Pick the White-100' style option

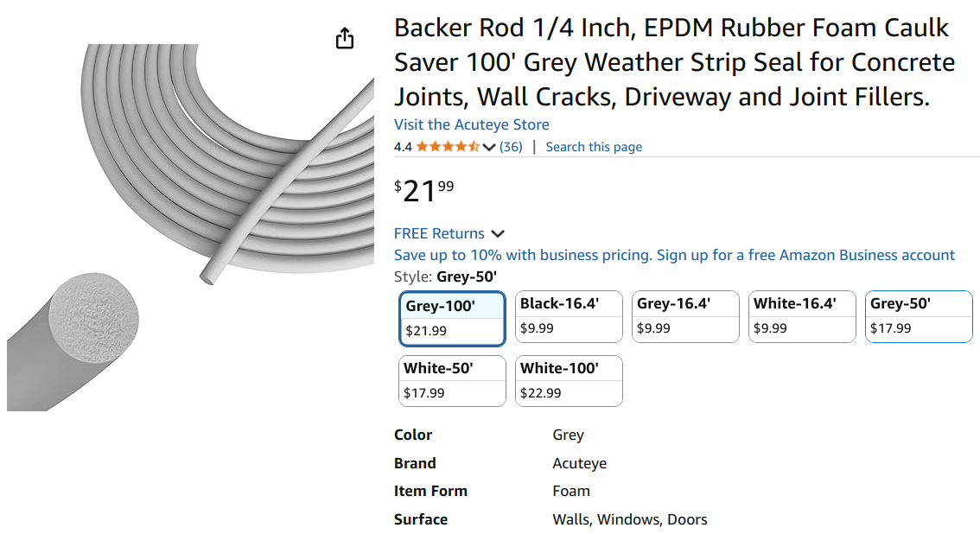569,380
